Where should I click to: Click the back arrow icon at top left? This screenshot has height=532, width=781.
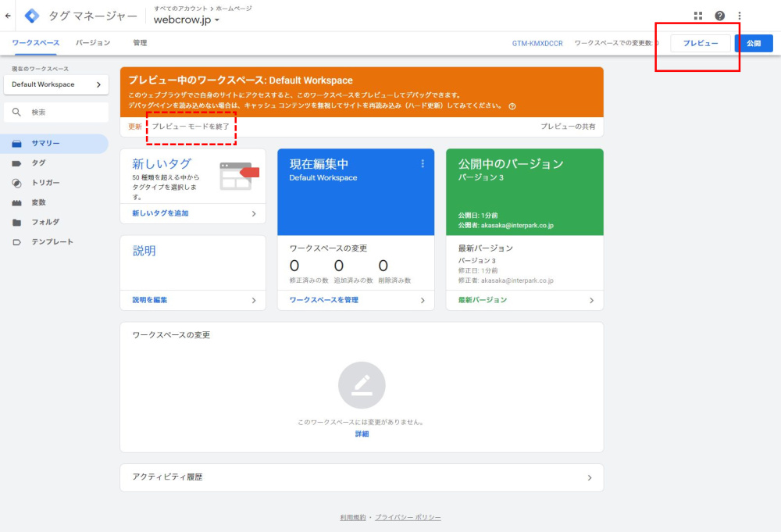(x=8, y=16)
